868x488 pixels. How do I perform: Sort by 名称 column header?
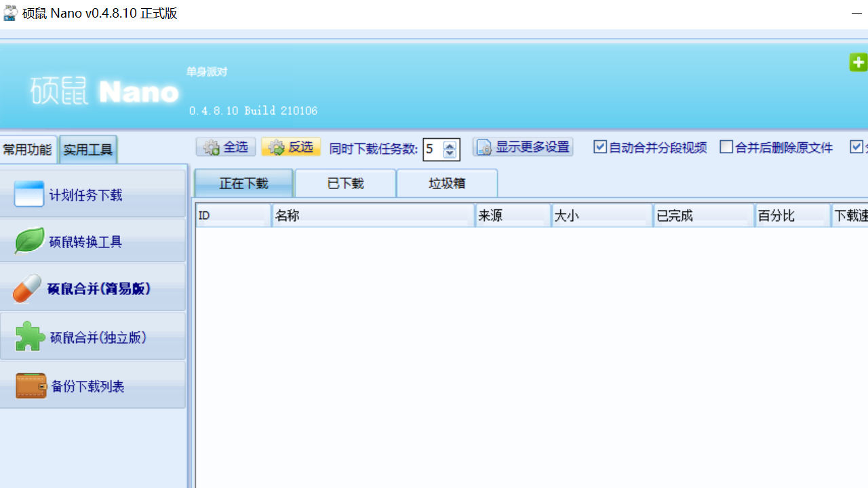(x=373, y=216)
